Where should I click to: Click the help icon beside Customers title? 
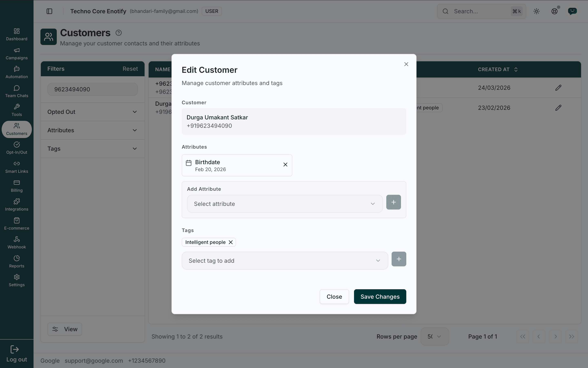point(119,33)
